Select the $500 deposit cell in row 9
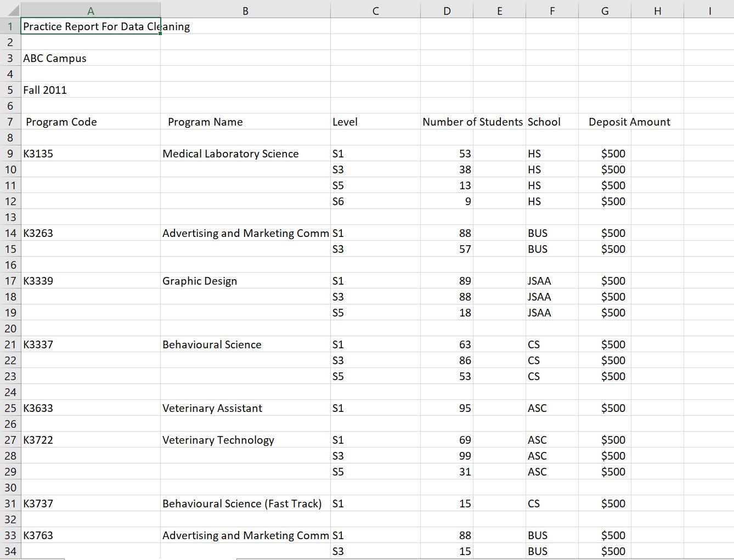 [x=605, y=154]
